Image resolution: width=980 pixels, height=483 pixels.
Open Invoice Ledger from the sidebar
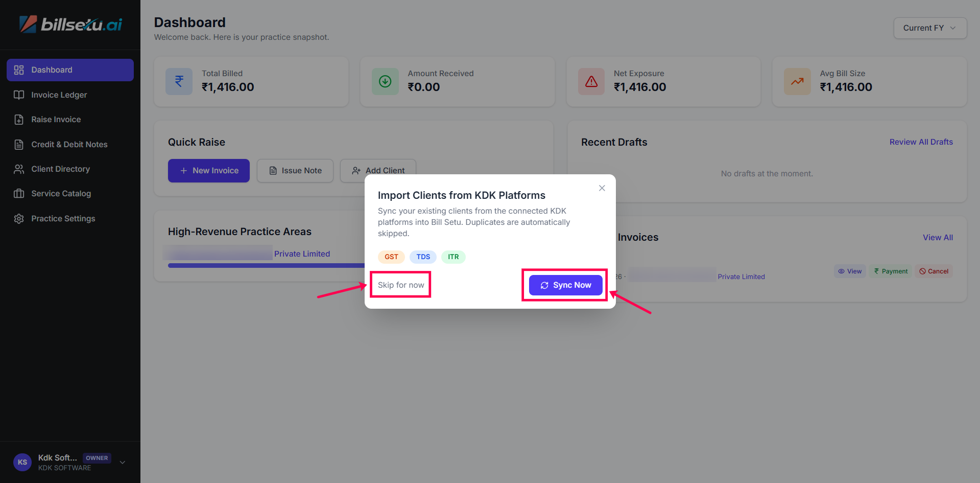tap(59, 95)
